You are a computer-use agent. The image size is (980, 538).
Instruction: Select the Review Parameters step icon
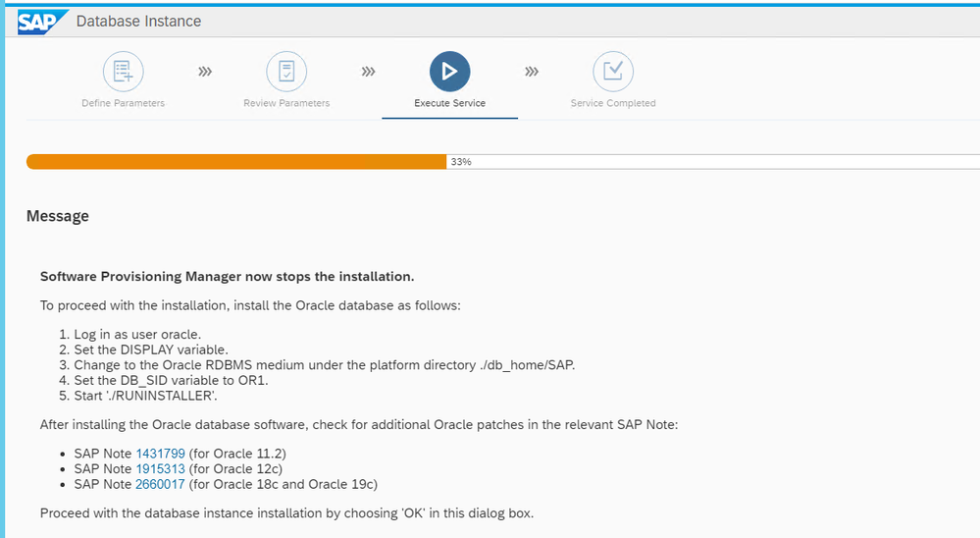coord(286,72)
